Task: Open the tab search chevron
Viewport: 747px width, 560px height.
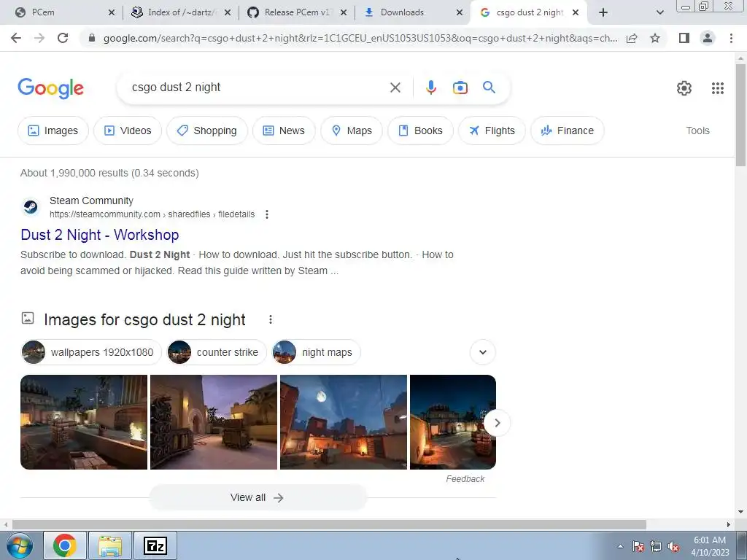Action: pyautogui.click(x=659, y=12)
